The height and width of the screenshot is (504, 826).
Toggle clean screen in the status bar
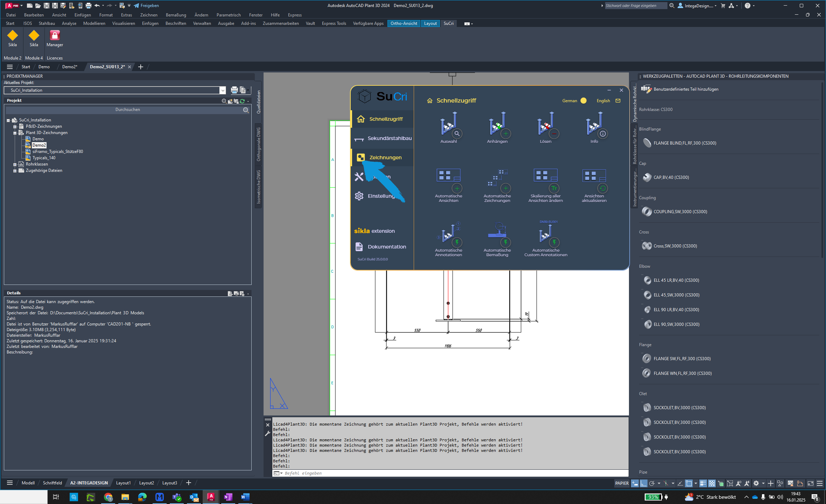(x=811, y=483)
